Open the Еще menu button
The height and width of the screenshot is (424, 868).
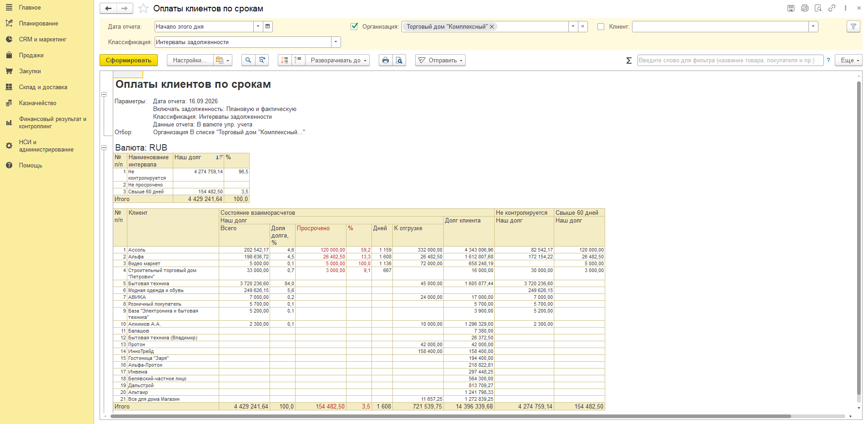[x=848, y=60]
